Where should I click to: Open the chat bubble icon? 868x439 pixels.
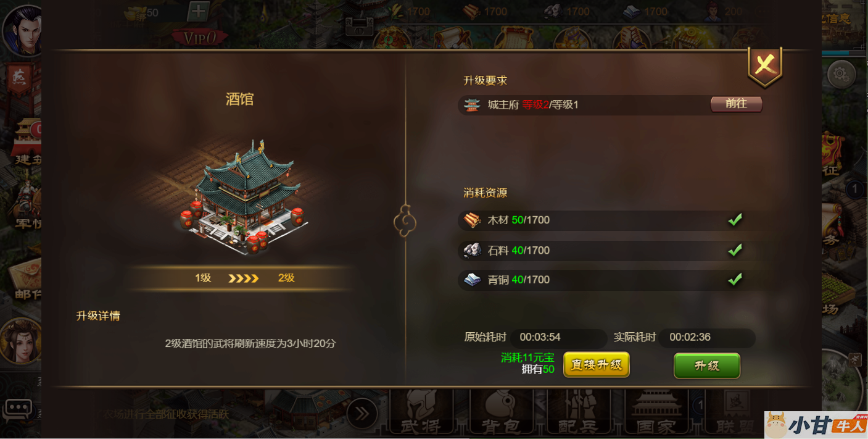pyautogui.click(x=17, y=409)
